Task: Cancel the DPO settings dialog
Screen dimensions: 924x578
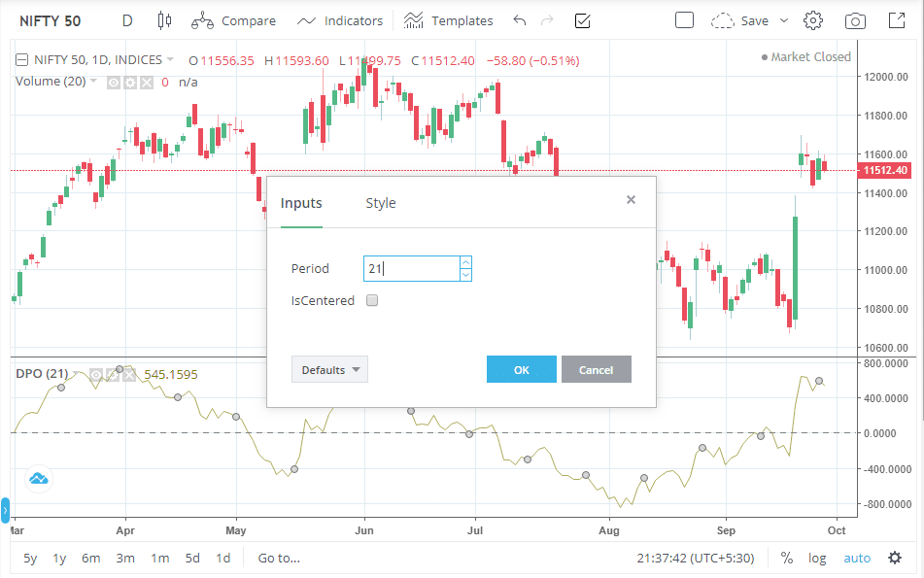Action: [x=597, y=369]
